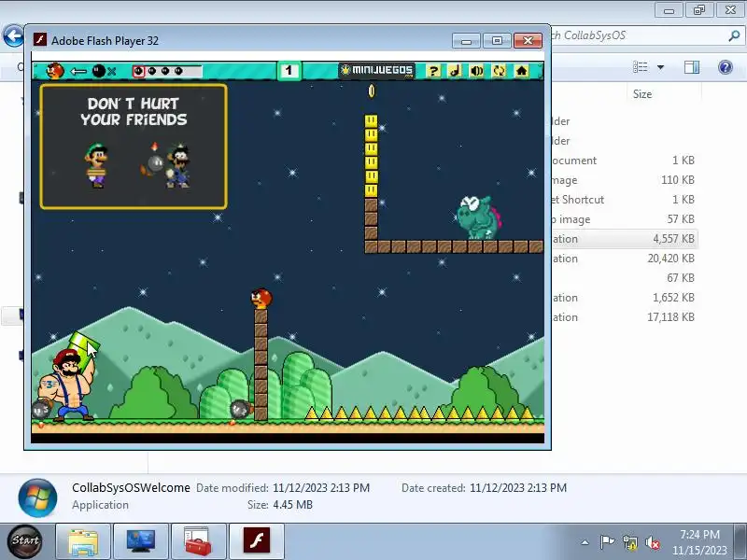
Task: Open the monitor app on the taskbar
Action: click(141, 541)
